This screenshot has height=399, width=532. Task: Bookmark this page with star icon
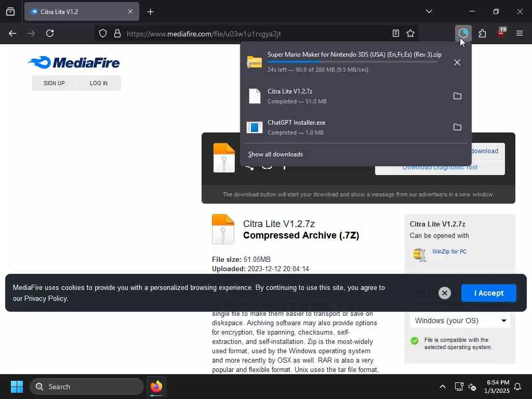click(x=410, y=33)
